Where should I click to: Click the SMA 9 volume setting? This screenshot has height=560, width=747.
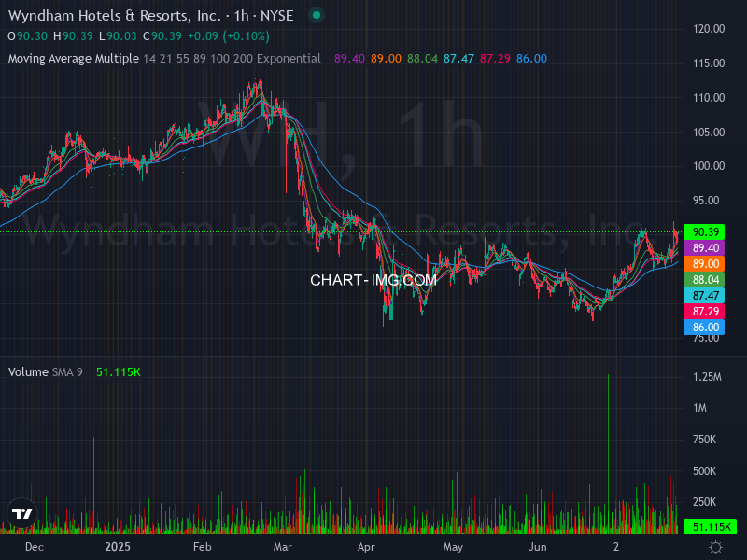point(67,371)
